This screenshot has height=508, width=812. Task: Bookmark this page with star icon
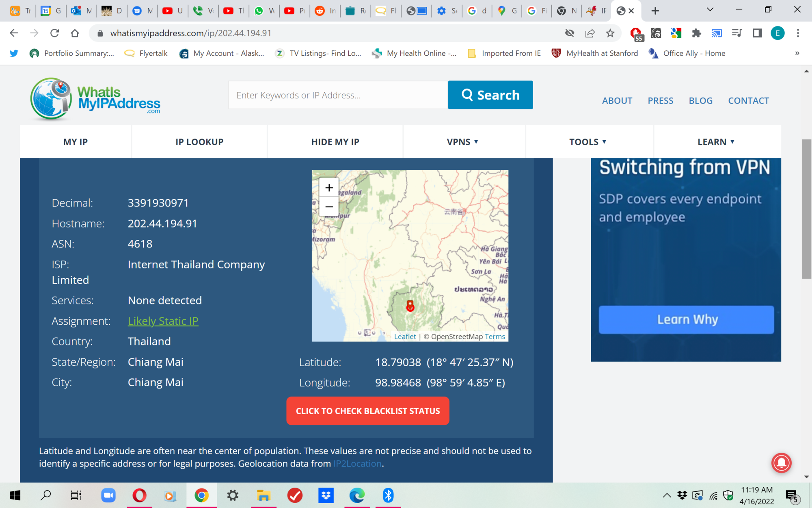point(610,33)
